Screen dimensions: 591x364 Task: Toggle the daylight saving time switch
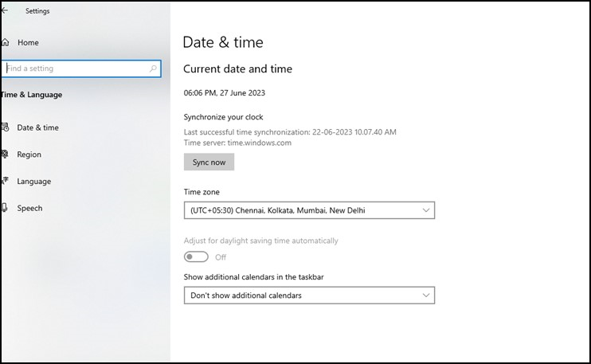point(196,257)
